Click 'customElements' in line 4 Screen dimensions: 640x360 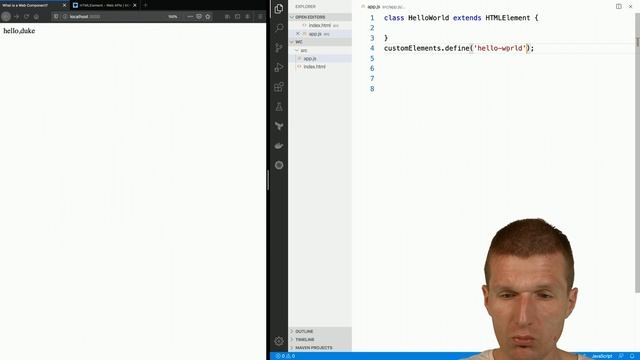(412, 48)
